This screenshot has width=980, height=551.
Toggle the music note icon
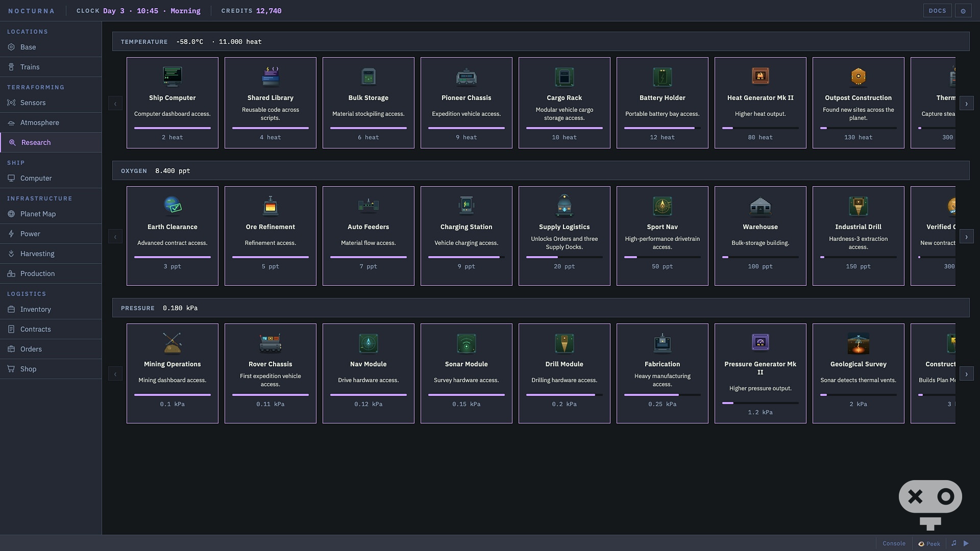coord(953,543)
